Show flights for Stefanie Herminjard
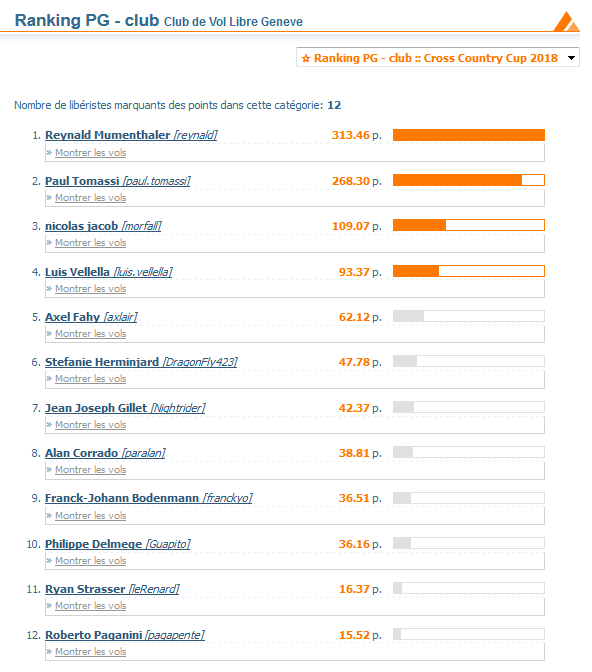 click(90, 378)
